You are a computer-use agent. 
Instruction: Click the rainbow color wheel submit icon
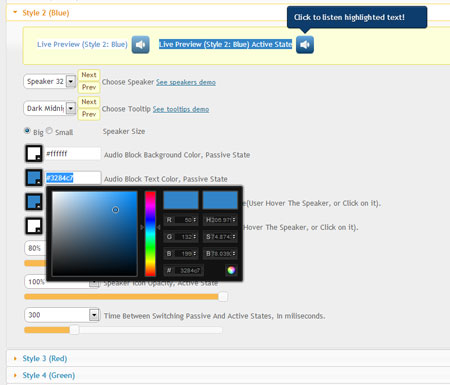point(231,270)
